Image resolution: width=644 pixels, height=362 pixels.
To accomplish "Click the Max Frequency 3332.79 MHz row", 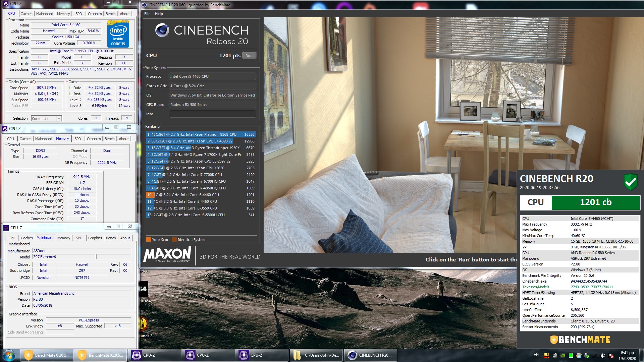I will tap(580, 224).
